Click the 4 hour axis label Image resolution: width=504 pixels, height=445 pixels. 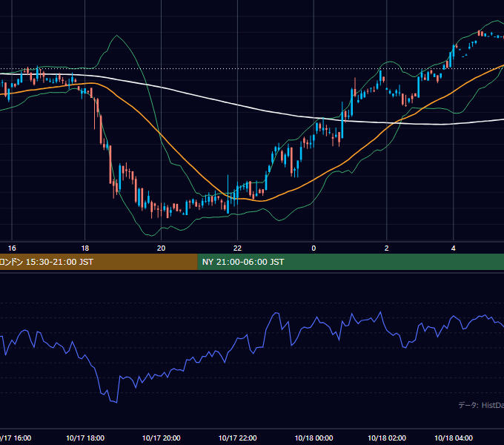click(453, 248)
